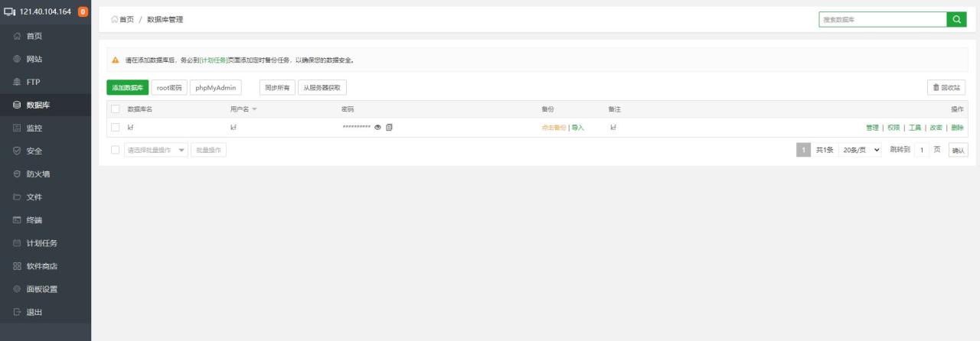Click the 数据库名 column header

140,109
